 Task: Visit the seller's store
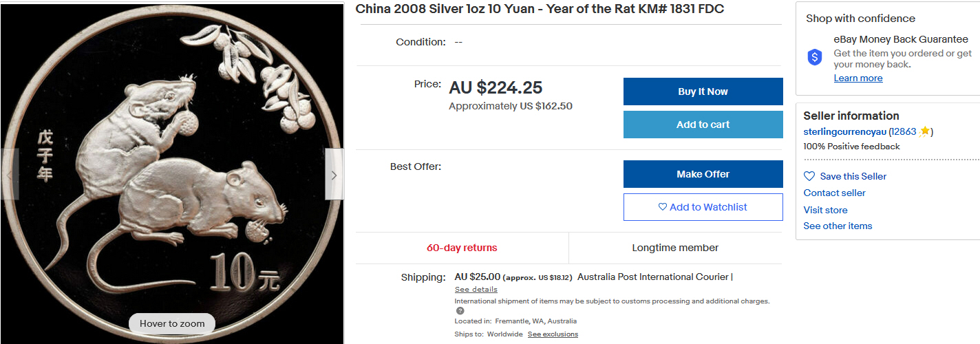coord(825,210)
